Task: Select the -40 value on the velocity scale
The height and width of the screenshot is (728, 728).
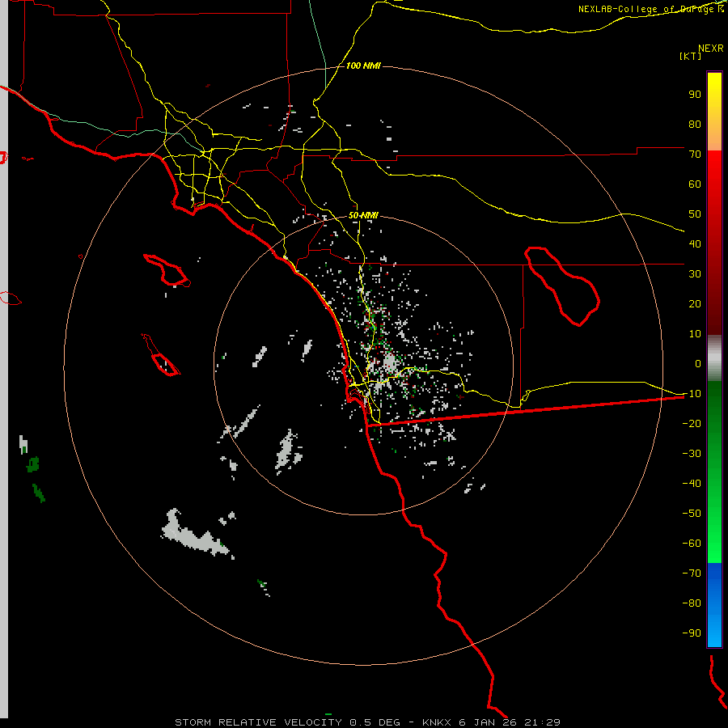Action: [x=692, y=484]
